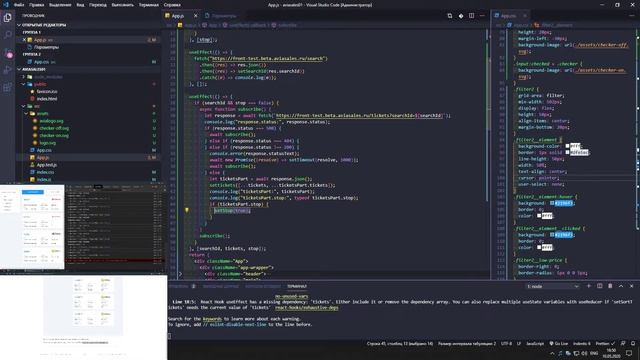Click border color swatch in .filter2__element rule
640x360 pixels.
(x=567, y=152)
